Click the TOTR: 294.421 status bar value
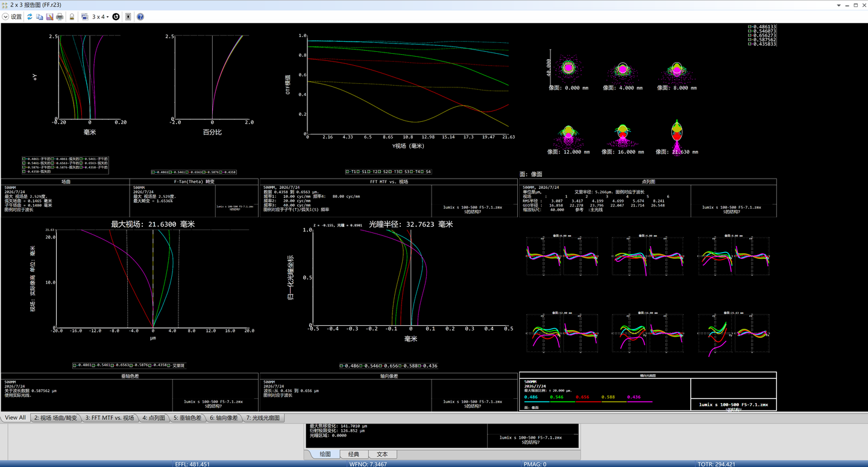 [x=715, y=464]
